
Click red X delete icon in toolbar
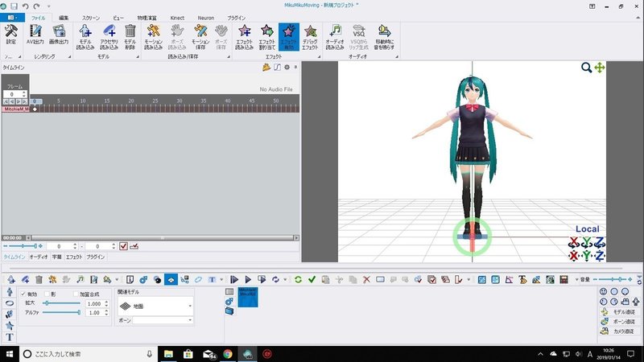(x=367, y=279)
